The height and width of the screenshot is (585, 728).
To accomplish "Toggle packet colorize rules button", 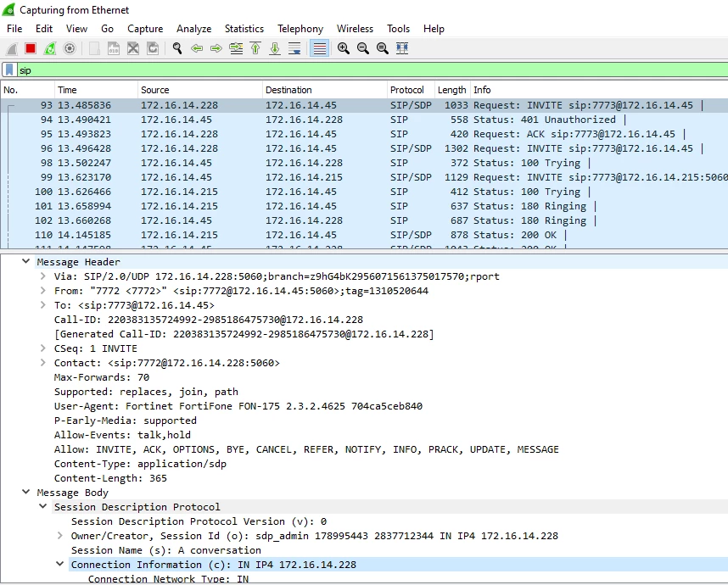I will tap(319, 48).
